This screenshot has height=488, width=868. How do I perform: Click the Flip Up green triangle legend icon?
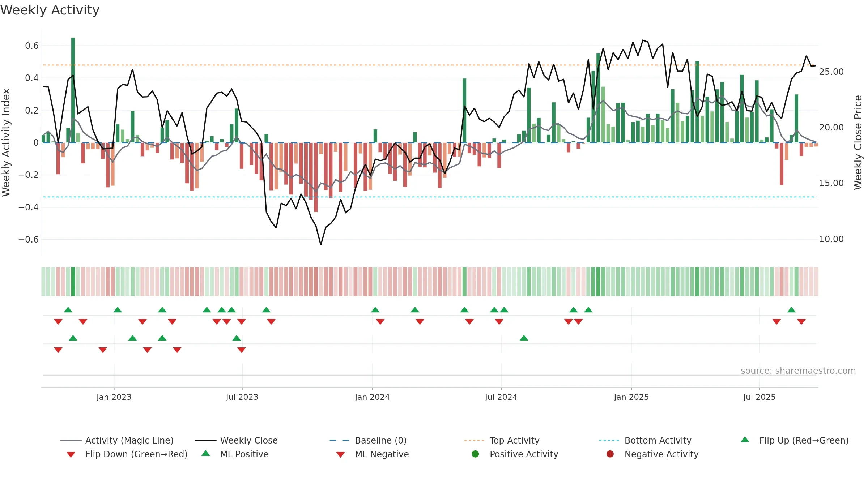coord(745,440)
